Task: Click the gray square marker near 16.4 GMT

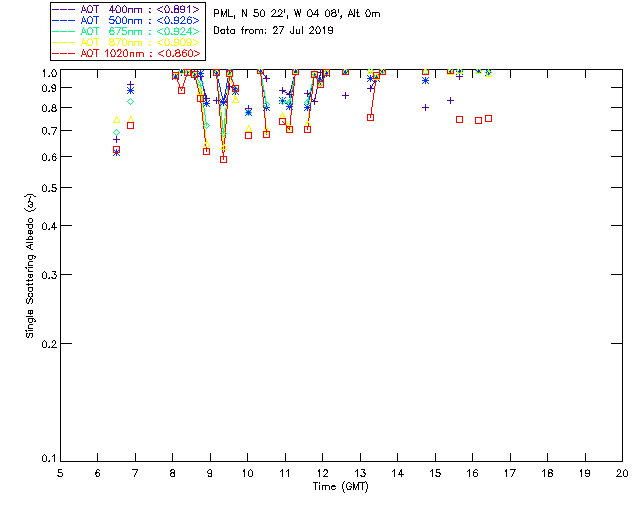Action: pos(488,118)
